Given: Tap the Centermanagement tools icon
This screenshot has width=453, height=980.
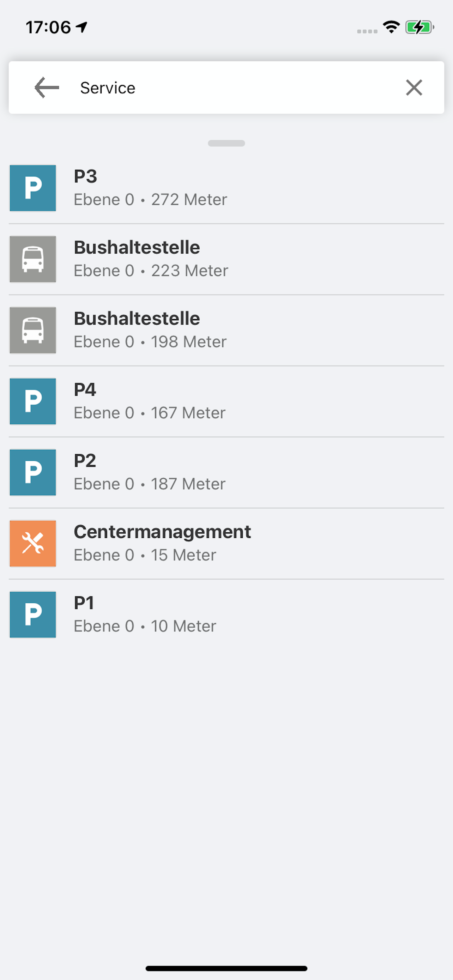Looking at the screenshot, I should click(x=33, y=543).
